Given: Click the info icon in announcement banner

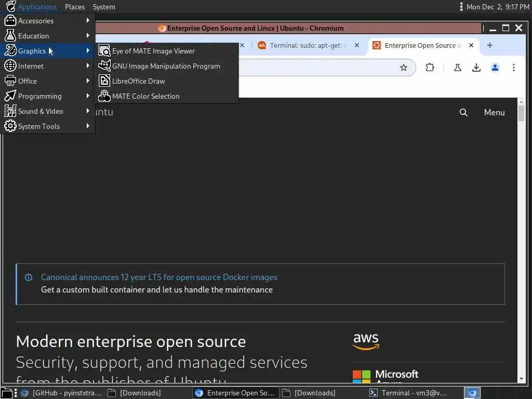Looking at the screenshot, I should pos(29,277).
